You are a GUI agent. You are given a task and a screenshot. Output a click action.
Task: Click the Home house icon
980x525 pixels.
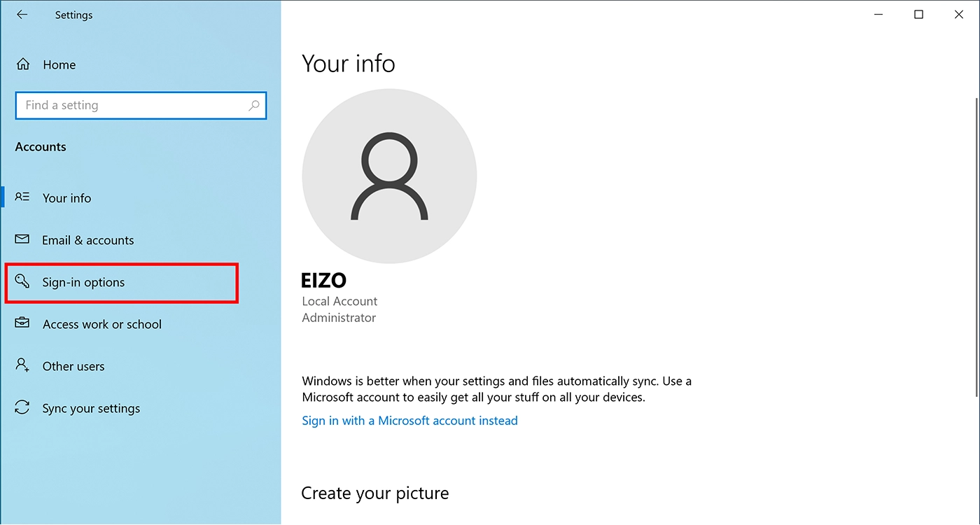point(23,64)
